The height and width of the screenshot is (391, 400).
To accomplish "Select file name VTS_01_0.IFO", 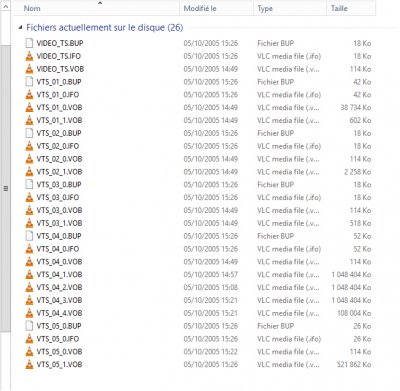I will (x=58, y=95).
